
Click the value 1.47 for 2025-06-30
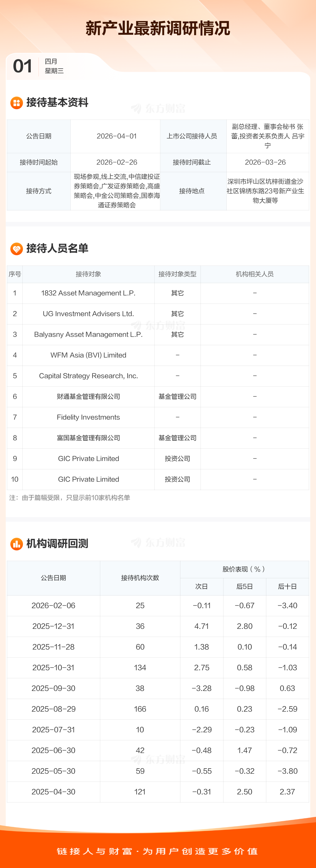click(244, 750)
